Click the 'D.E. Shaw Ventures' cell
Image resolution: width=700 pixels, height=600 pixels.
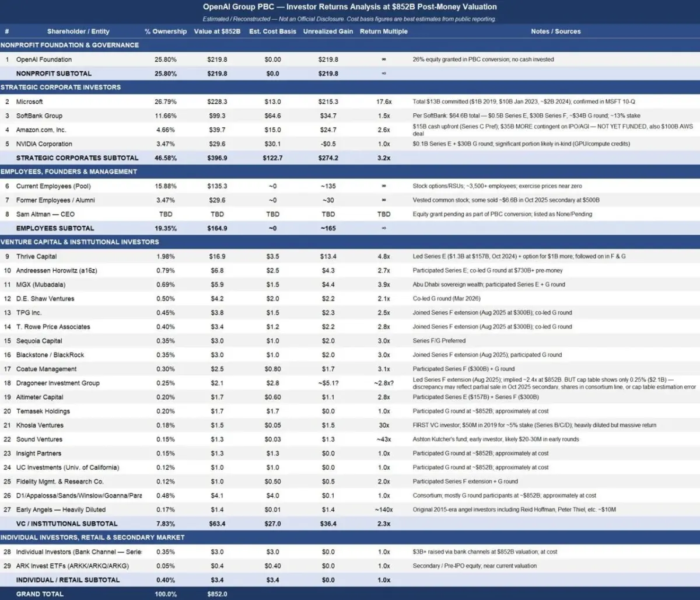45,298
